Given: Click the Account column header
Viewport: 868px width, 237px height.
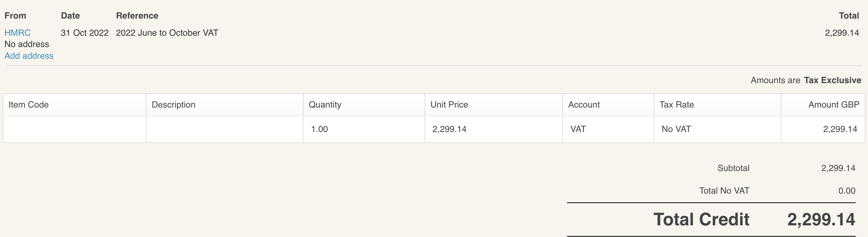Looking at the screenshot, I should (x=584, y=105).
